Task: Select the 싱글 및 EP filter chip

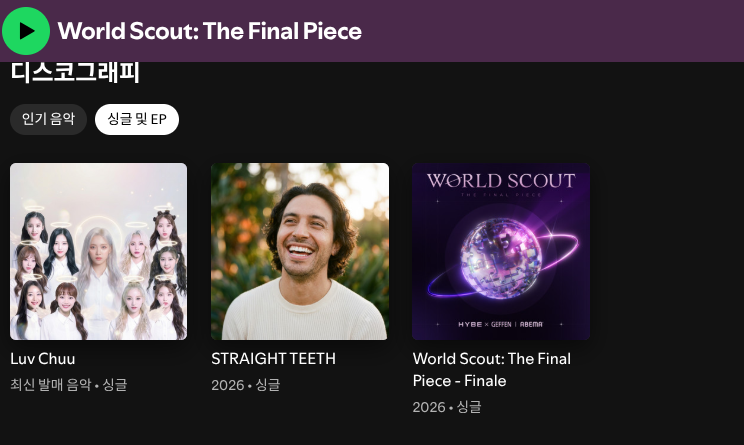Action: (x=137, y=119)
